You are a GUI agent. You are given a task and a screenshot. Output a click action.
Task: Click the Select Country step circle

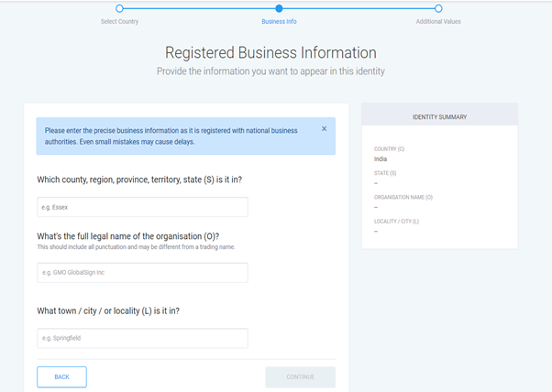coord(119,8)
